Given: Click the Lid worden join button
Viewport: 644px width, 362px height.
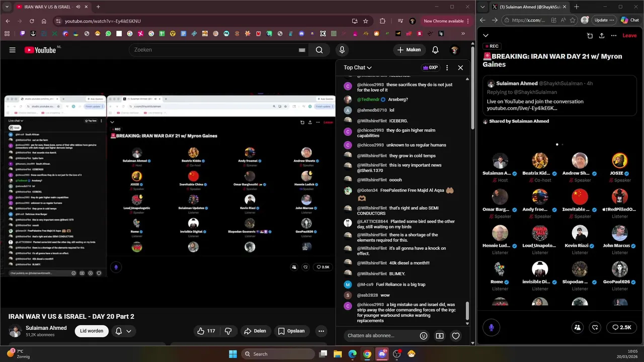Looking at the screenshot, I should click(92, 331).
